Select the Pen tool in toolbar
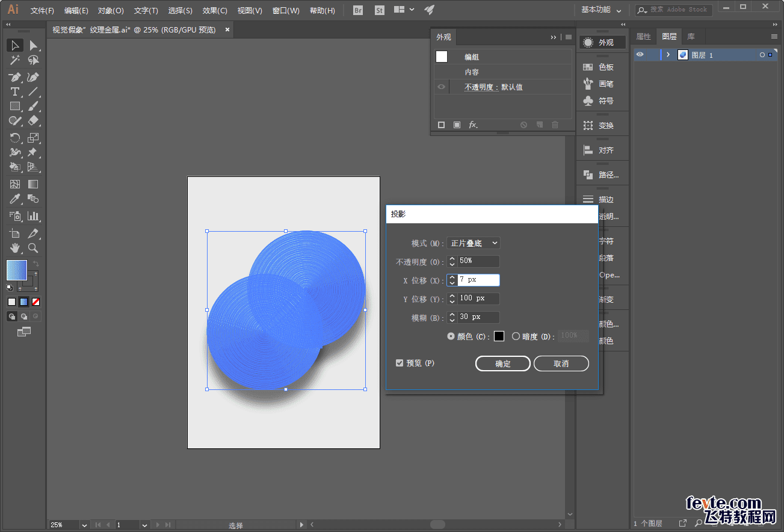The width and height of the screenshot is (784, 532). tap(15, 77)
